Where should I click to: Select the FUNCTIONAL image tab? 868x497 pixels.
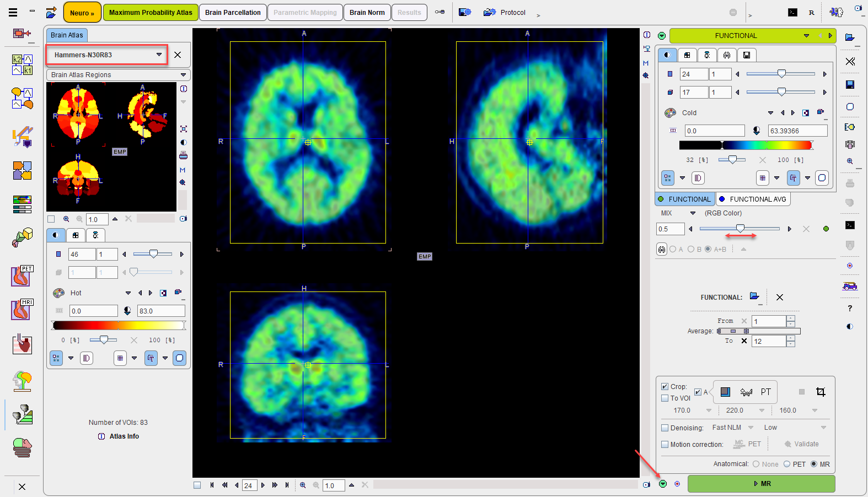[684, 199]
